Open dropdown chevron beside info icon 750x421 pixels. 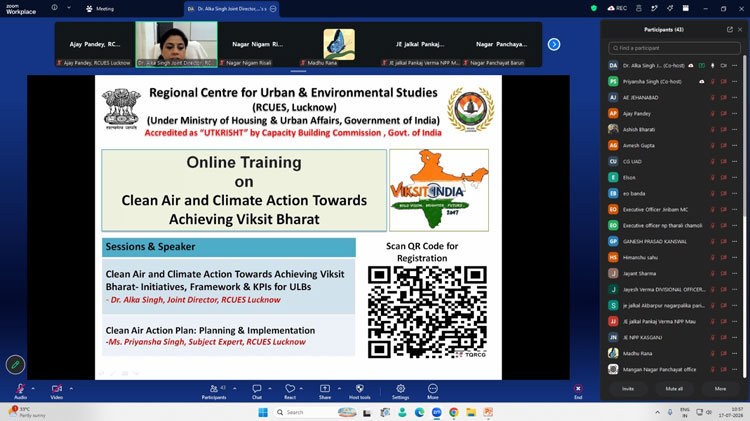tap(69, 8)
